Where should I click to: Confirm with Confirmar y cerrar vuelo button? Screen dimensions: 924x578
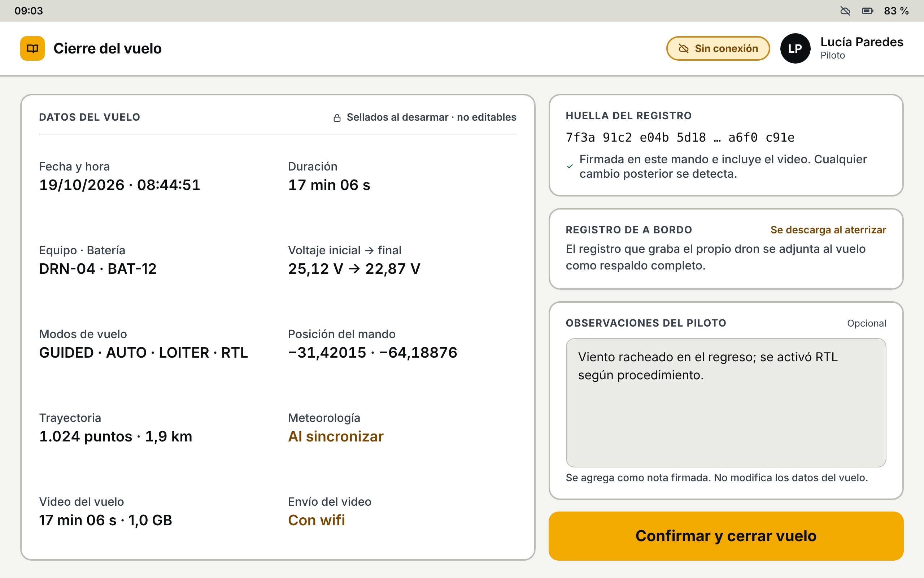[x=726, y=536]
